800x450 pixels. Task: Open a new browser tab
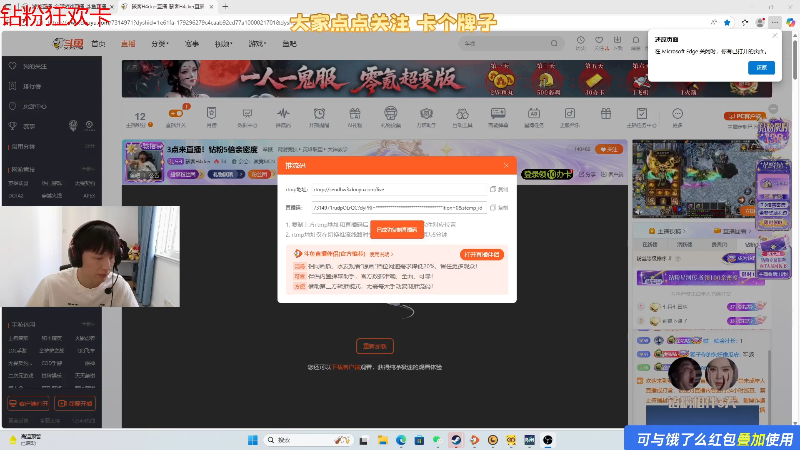click(225, 7)
